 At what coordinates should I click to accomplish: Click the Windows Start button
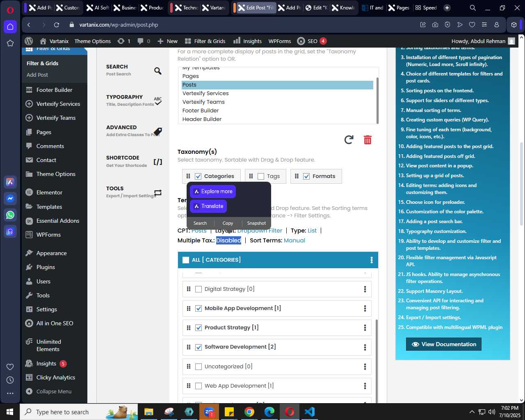(10, 412)
